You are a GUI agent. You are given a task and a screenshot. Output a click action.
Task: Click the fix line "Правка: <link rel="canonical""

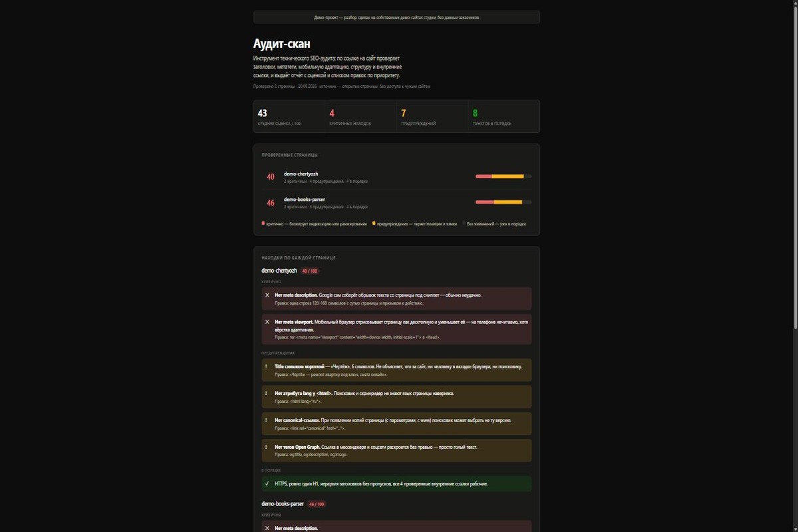click(x=310, y=429)
